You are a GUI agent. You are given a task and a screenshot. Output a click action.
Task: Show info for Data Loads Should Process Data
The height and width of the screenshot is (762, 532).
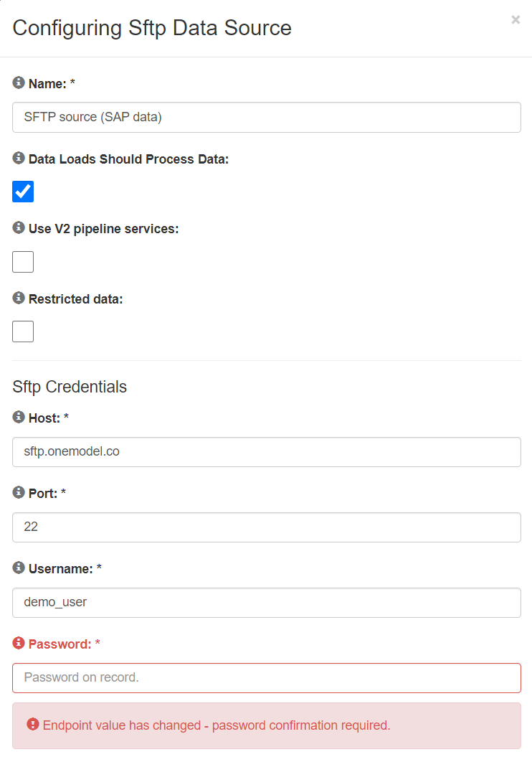click(x=19, y=158)
